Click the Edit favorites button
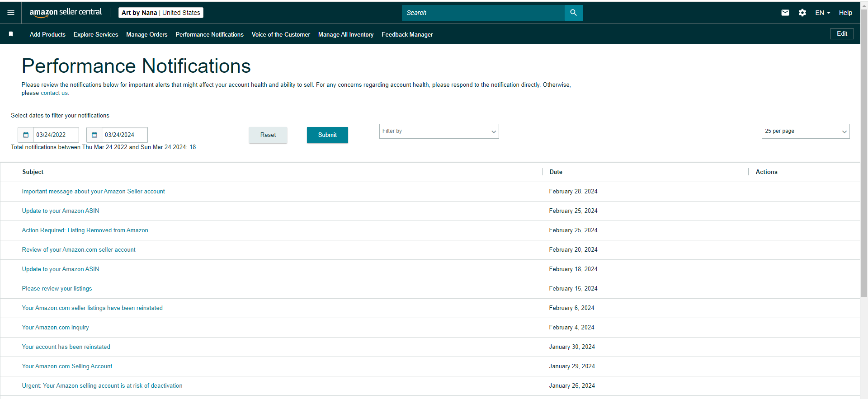This screenshot has height=399, width=868. [842, 34]
